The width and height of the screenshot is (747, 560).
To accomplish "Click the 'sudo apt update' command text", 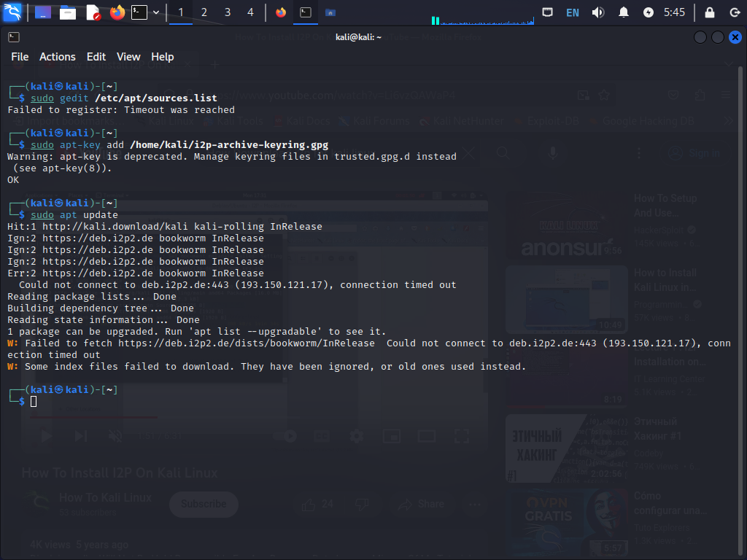I will click(x=74, y=215).
